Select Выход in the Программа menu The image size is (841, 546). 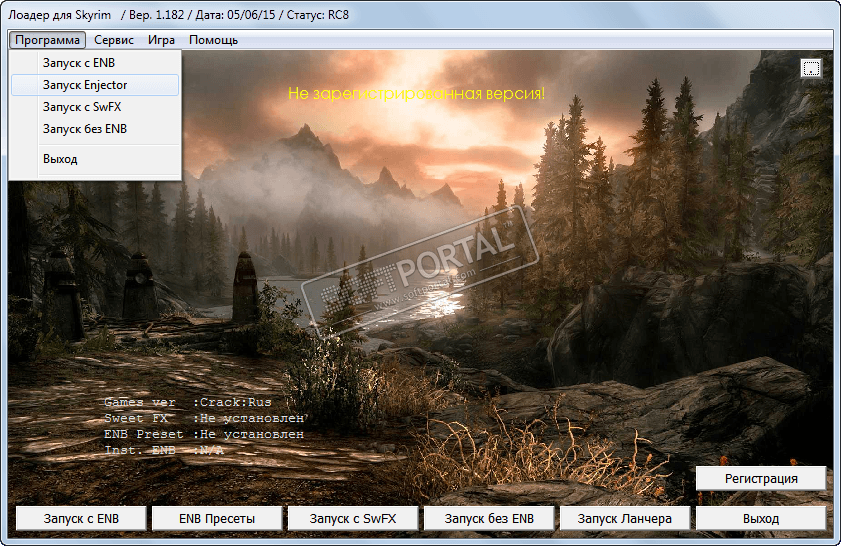pos(95,159)
